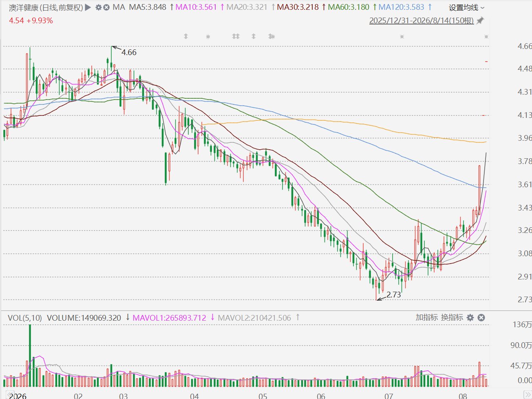Click the 05 month label on the date axis
The height and width of the screenshot is (399, 532).
263,396
